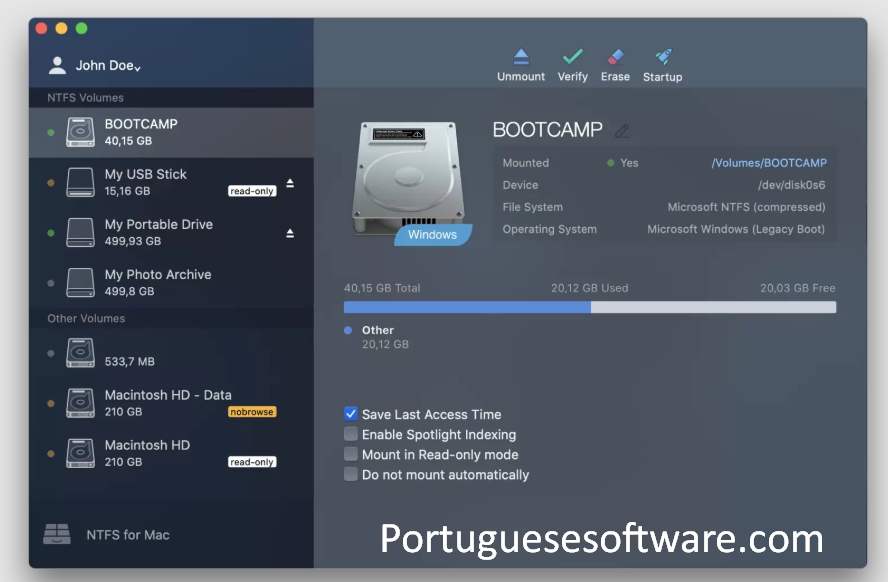Click the nobrowse badge on Macintosh HD - Data
The width and height of the screenshot is (888, 582).
click(x=252, y=412)
